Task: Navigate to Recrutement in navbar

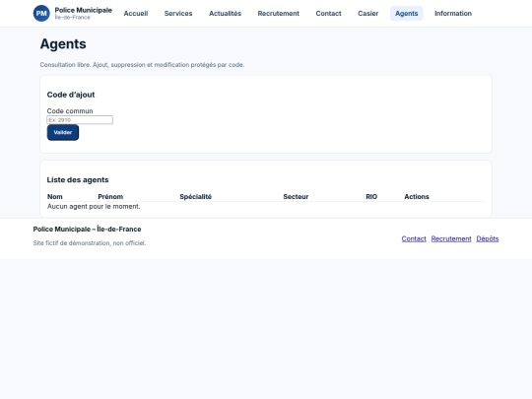Action: tap(278, 13)
